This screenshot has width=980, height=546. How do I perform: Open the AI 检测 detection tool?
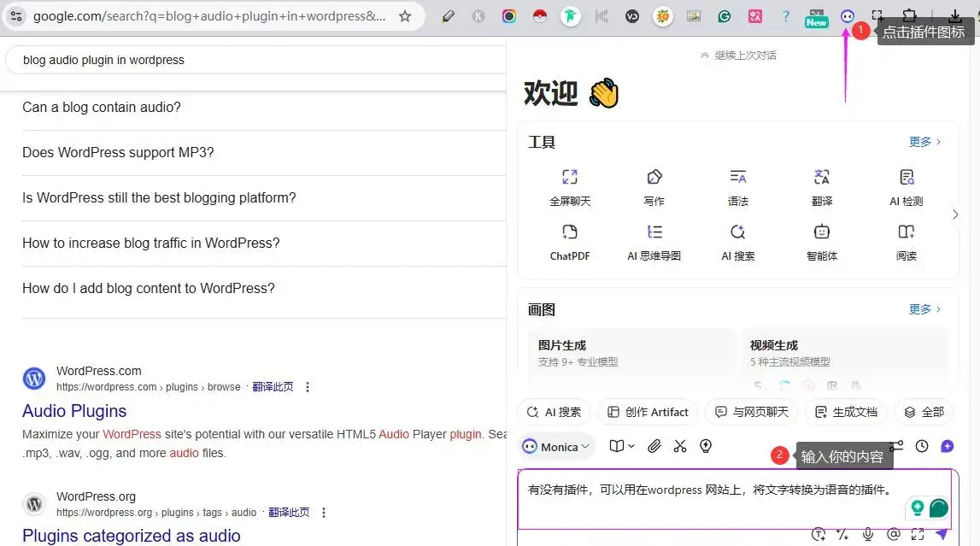(907, 187)
